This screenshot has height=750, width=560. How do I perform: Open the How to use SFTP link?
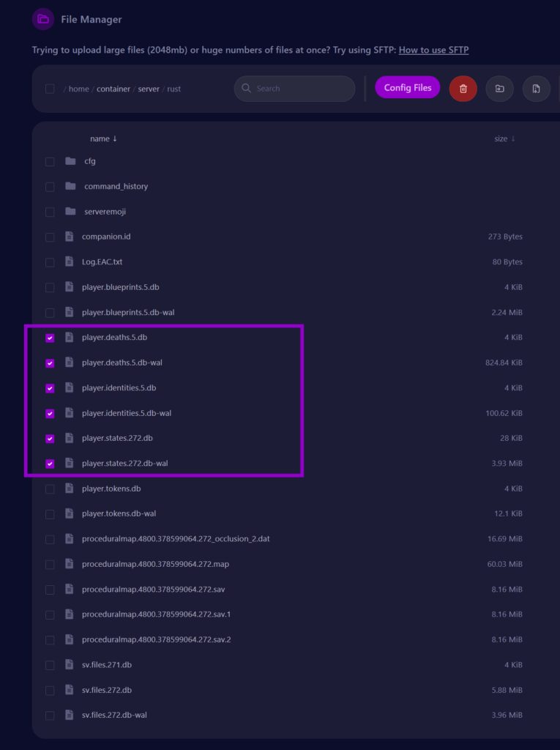pos(433,50)
